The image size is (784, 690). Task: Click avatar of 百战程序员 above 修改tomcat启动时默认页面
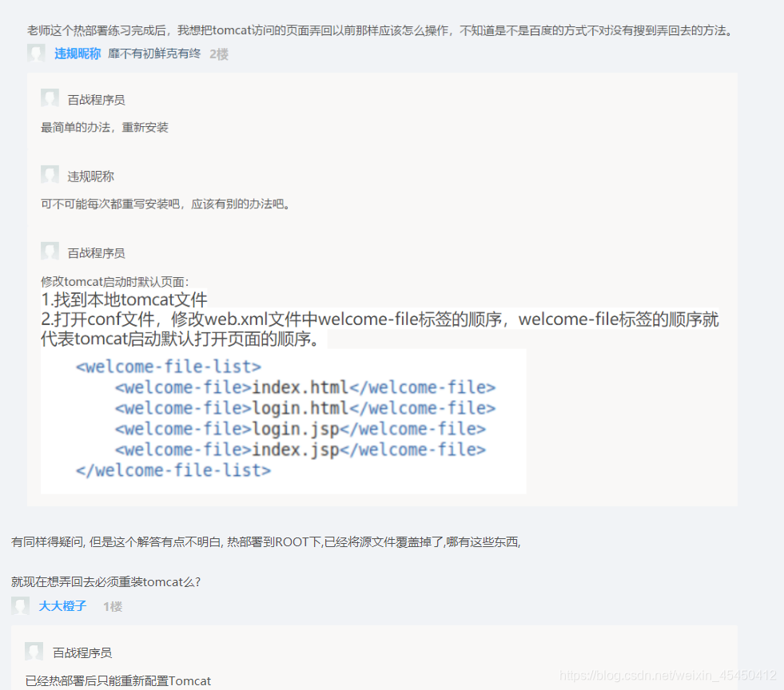pos(50,252)
